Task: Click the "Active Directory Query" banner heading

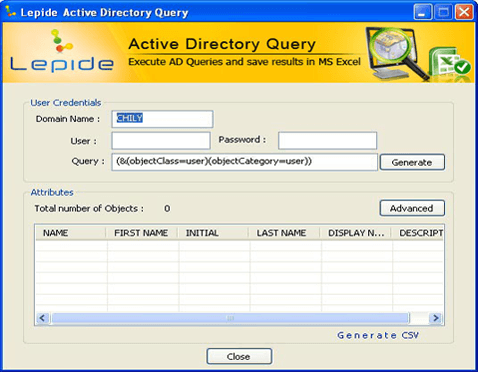Action: coord(222,44)
